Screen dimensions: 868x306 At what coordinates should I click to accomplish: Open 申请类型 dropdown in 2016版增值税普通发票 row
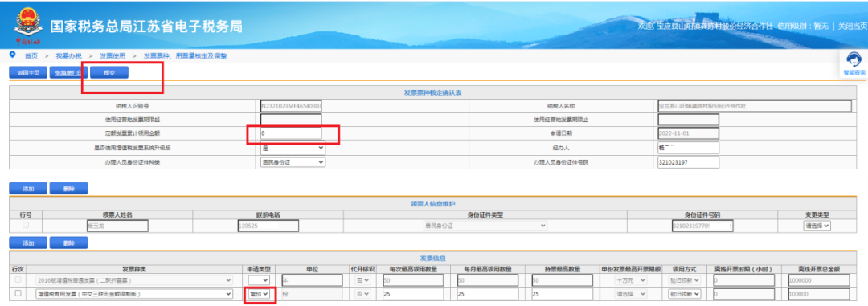[x=259, y=280]
